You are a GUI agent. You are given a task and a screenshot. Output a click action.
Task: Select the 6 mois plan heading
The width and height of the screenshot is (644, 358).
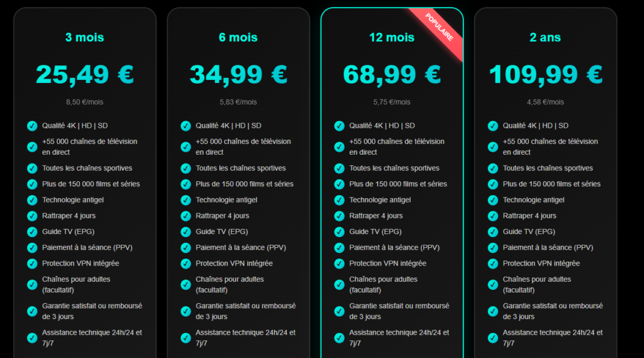point(238,38)
